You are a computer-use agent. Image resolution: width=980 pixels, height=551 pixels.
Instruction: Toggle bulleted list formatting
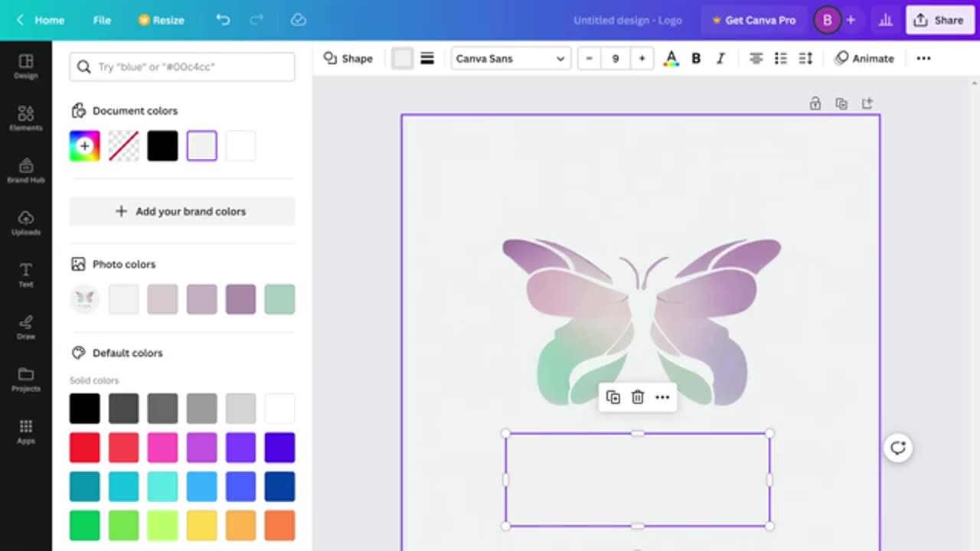(780, 58)
